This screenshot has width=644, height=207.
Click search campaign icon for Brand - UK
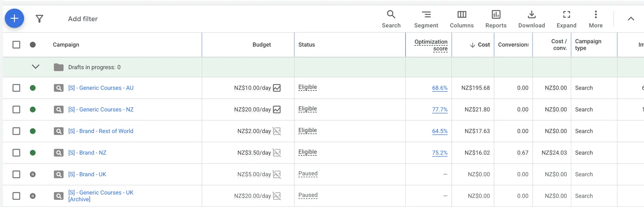(x=58, y=174)
